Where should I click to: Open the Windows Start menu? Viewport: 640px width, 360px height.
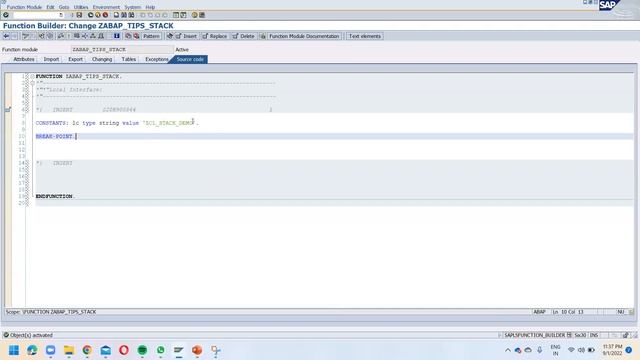[x=14, y=350]
